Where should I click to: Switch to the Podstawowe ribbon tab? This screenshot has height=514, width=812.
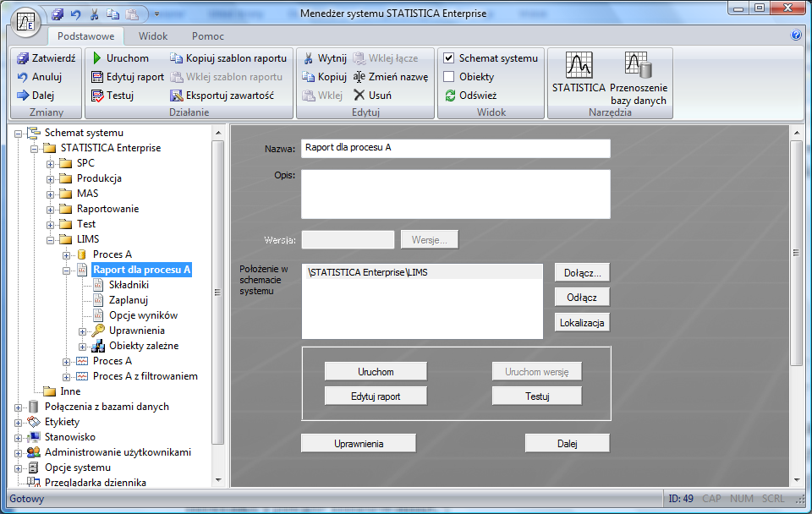click(x=86, y=36)
